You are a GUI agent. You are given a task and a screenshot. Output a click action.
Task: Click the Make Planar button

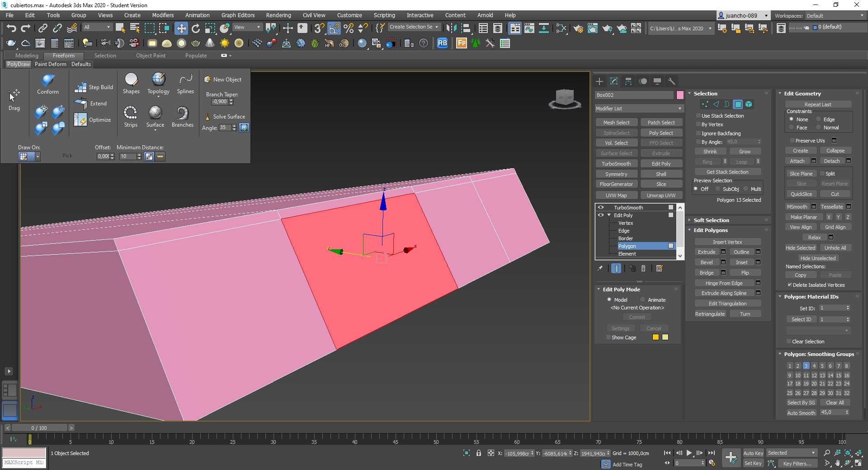click(804, 217)
